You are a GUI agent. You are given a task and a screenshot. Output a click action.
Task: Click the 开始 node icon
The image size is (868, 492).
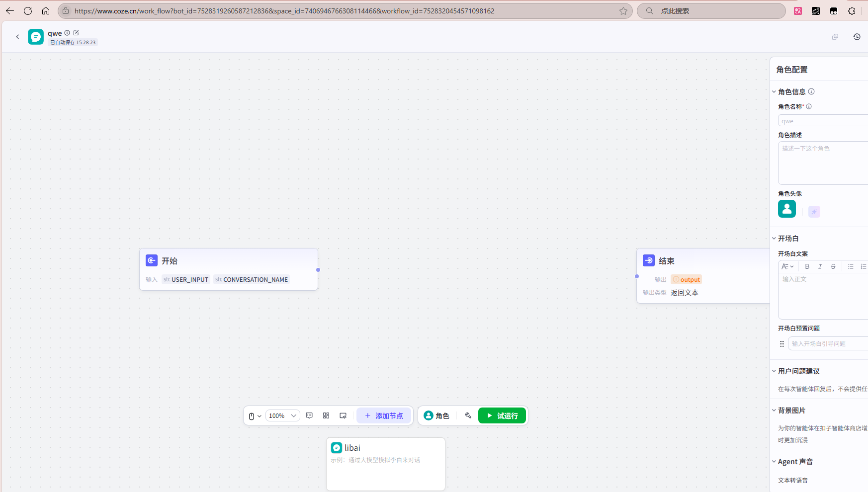click(152, 260)
